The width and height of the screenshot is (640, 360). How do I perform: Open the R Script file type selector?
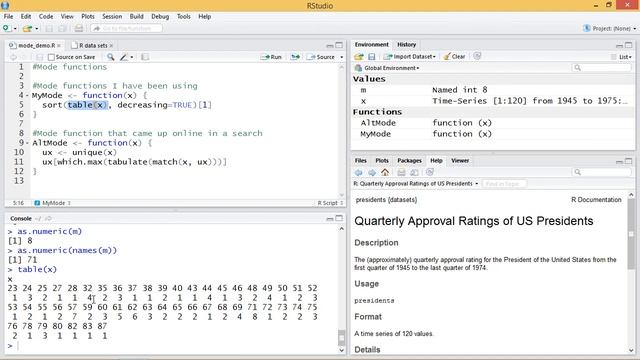pos(330,203)
